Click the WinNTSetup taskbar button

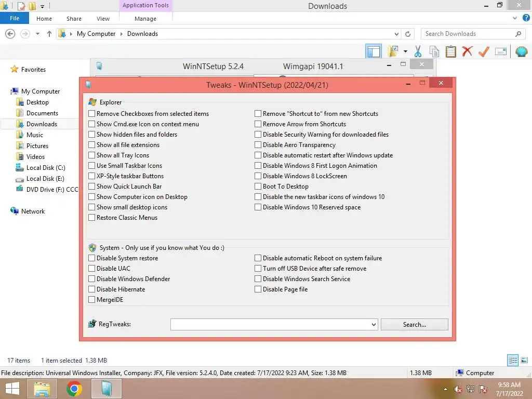point(106,389)
